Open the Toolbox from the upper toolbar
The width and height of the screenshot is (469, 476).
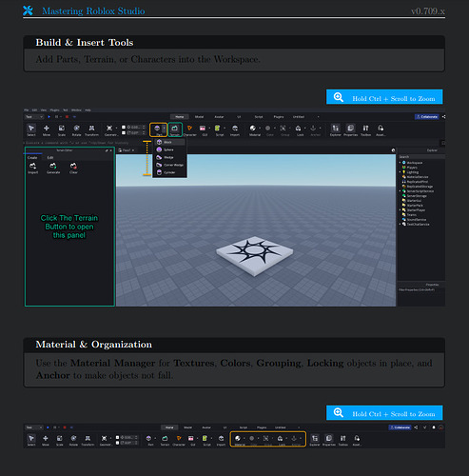pos(365,129)
